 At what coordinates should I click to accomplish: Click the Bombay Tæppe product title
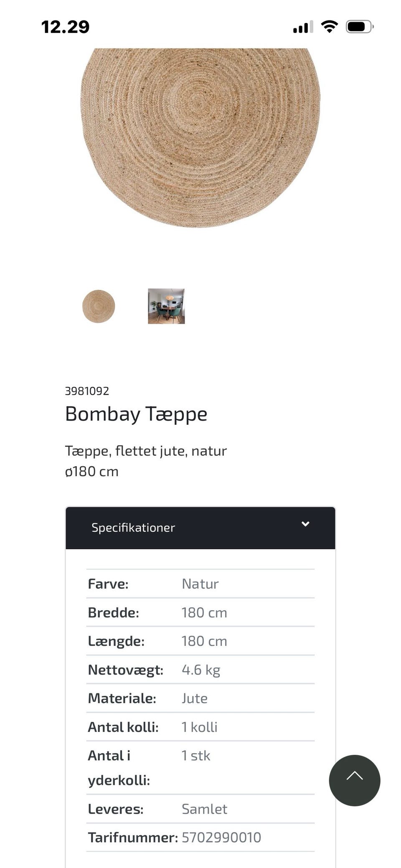[x=136, y=414]
